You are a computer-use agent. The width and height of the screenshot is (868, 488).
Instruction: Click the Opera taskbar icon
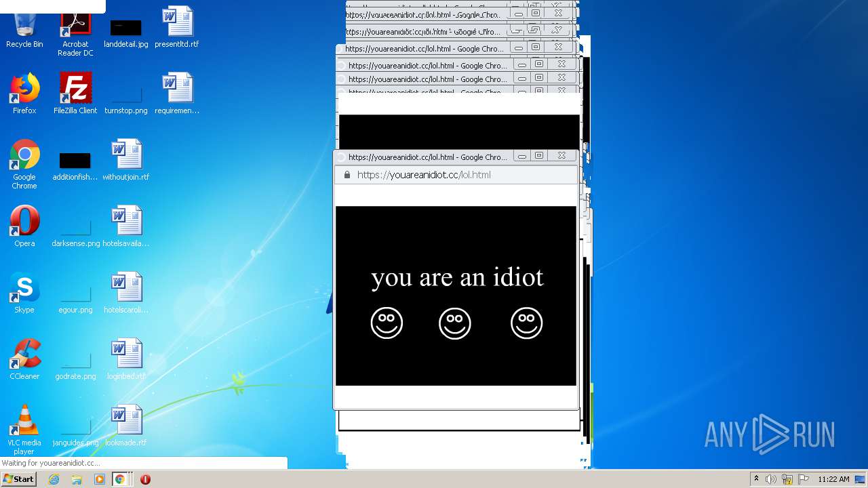click(x=145, y=479)
